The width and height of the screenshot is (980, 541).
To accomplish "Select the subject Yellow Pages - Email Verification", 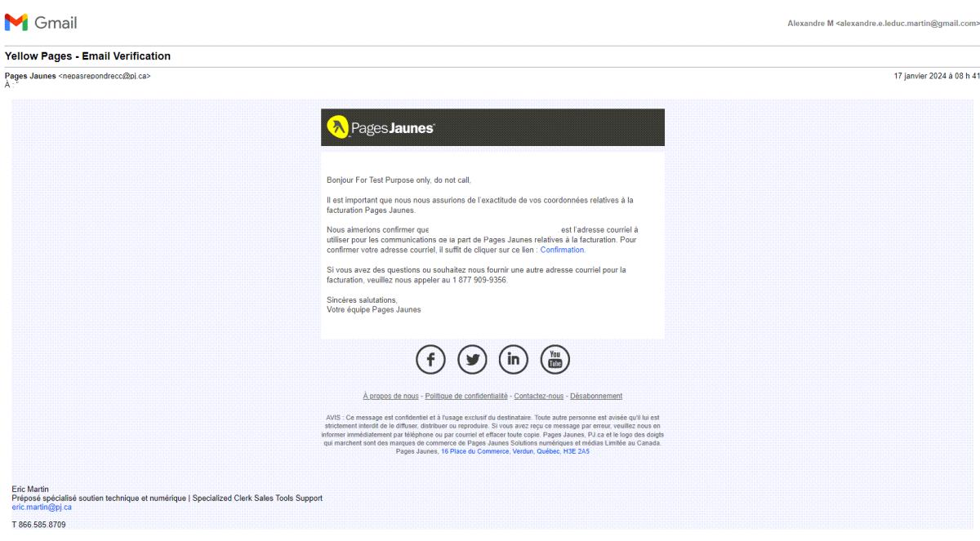I will [x=88, y=56].
